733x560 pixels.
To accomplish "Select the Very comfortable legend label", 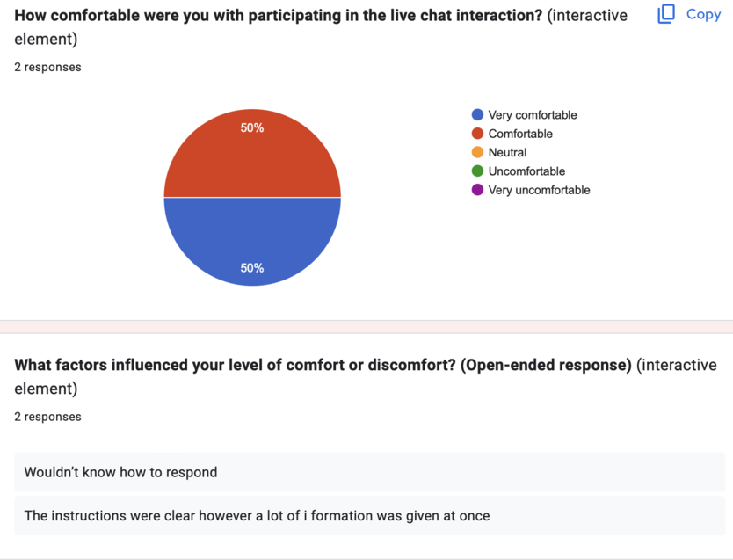I will tap(533, 115).
